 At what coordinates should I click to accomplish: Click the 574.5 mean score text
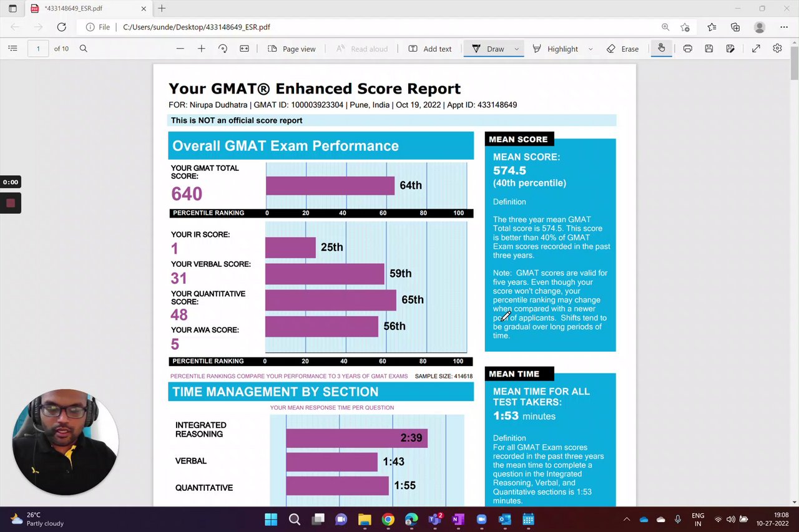[509, 170]
